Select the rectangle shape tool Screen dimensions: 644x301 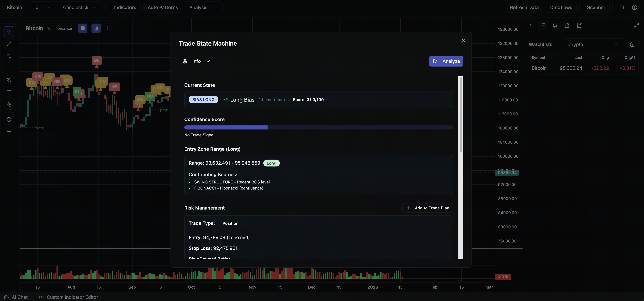[9, 68]
